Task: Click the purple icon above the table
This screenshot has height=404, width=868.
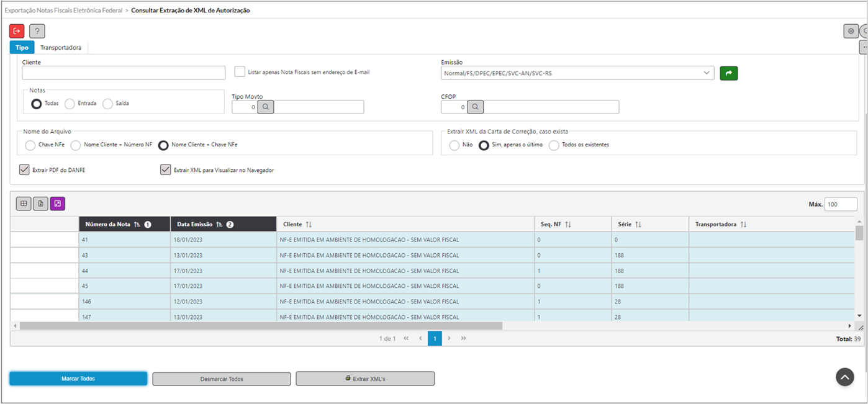Action: coord(57,204)
